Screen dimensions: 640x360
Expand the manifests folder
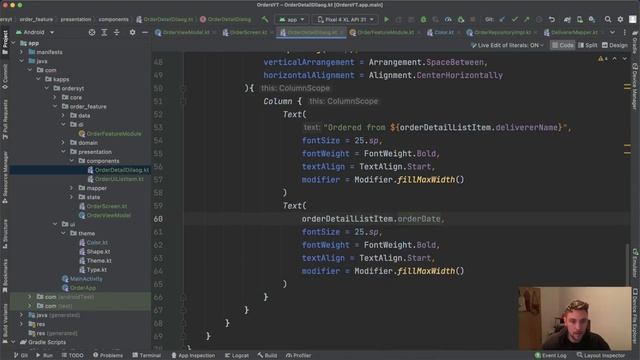coord(22,52)
